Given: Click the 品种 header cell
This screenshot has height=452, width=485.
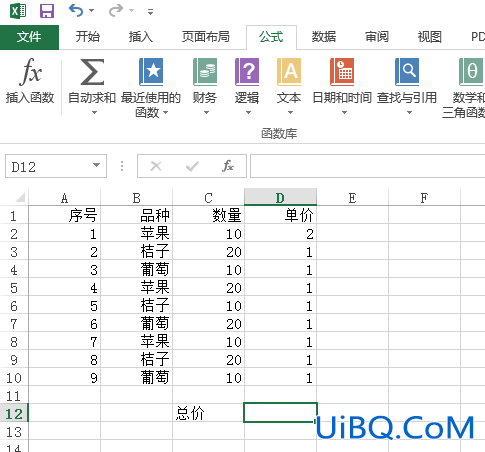Looking at the screenshot, I should coord(137,215).
